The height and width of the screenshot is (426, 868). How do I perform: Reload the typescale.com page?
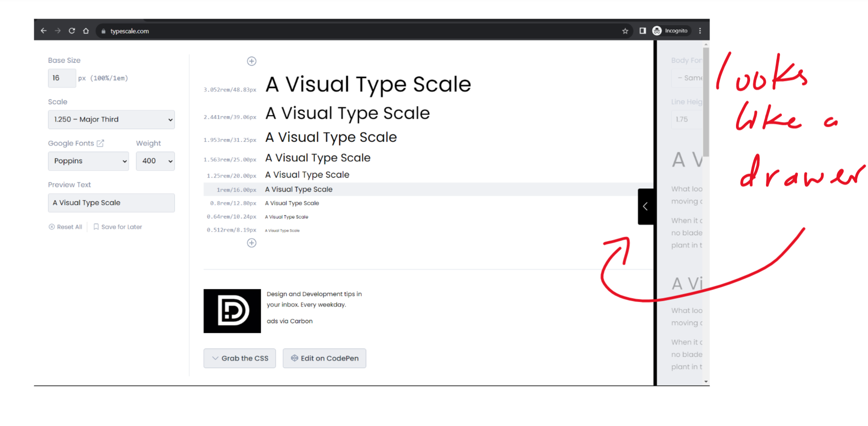coord(72,31)
